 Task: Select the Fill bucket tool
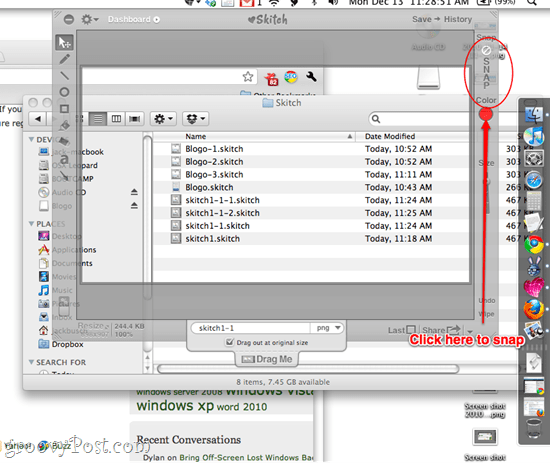pyautogui.click(x=65, y=125)
